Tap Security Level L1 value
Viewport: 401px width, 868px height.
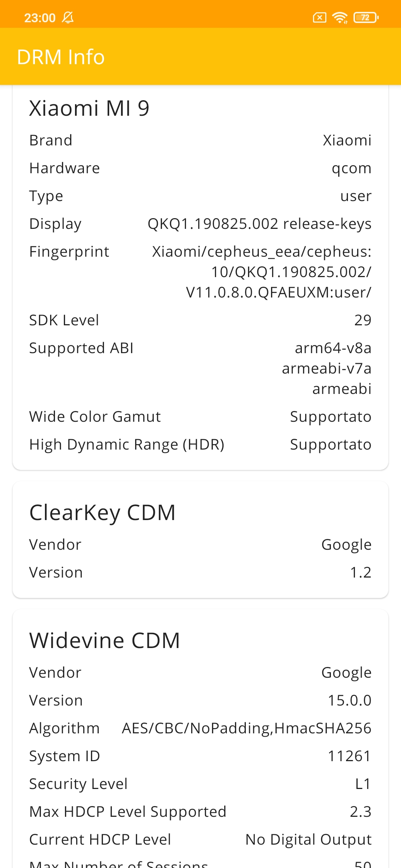pyautogui.click(x=363, y=784)
